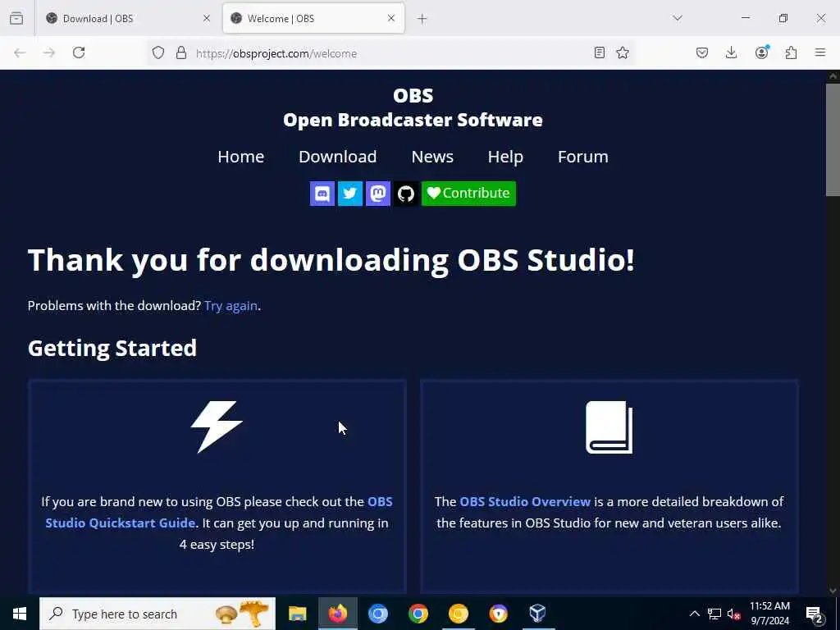Image resolution: width=840 pixels, height=630 pixels.
Task: Click the book overview icon
Action: (609, 427)
